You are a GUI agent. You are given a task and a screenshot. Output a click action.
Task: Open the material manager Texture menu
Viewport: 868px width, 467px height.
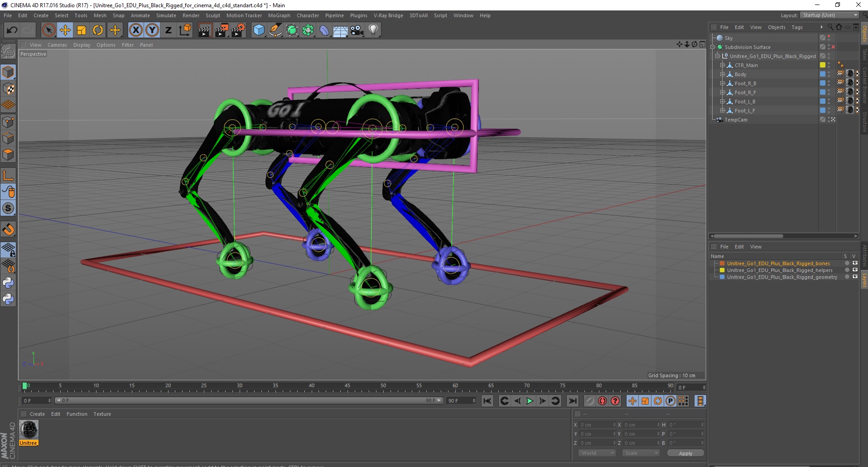tap(102, 414)
